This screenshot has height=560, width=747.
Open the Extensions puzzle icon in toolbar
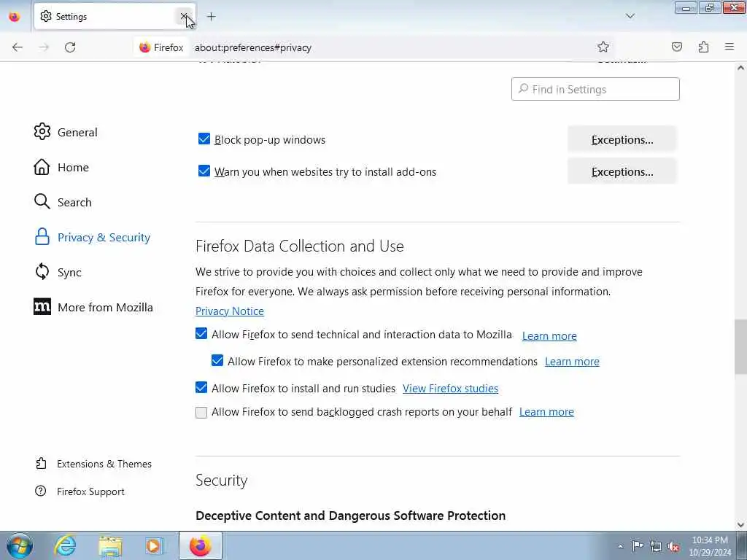704,47
